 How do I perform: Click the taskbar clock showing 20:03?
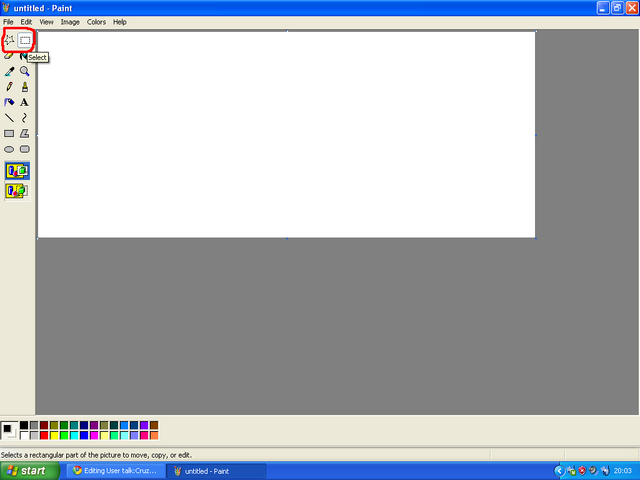(622, 471)
